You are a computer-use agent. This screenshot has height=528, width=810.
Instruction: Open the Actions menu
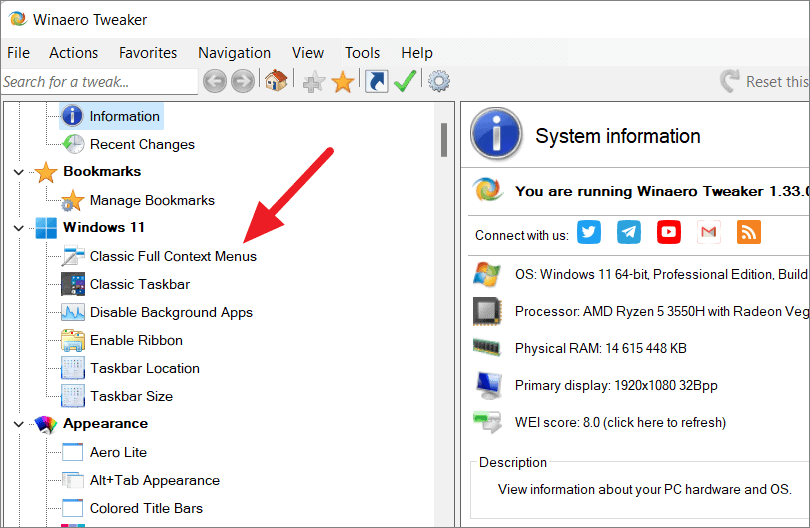73,53
